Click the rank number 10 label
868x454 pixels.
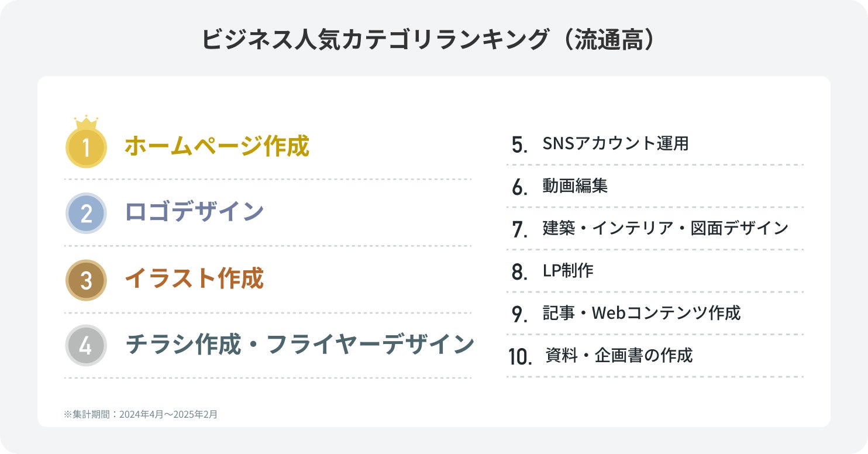tap(520, 357)
